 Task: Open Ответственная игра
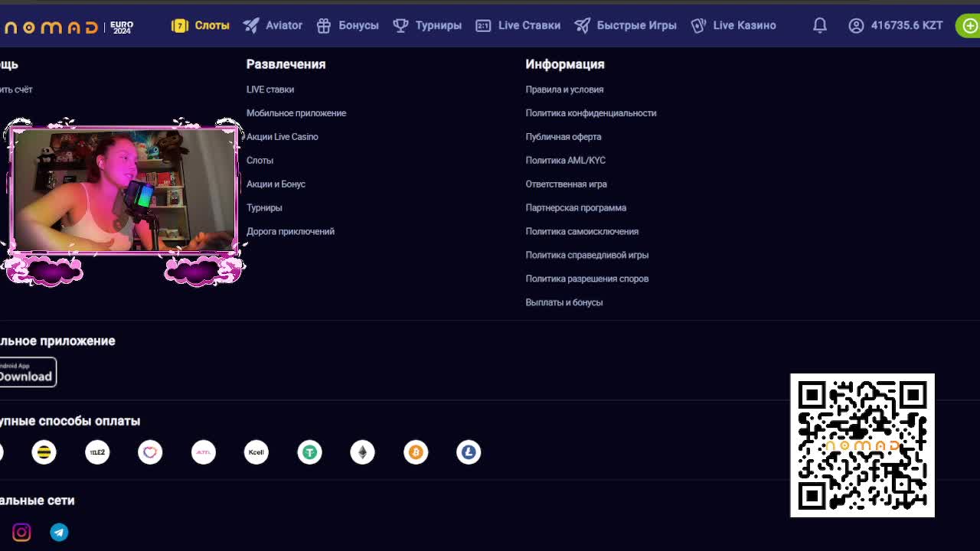[x=566, y=184]
